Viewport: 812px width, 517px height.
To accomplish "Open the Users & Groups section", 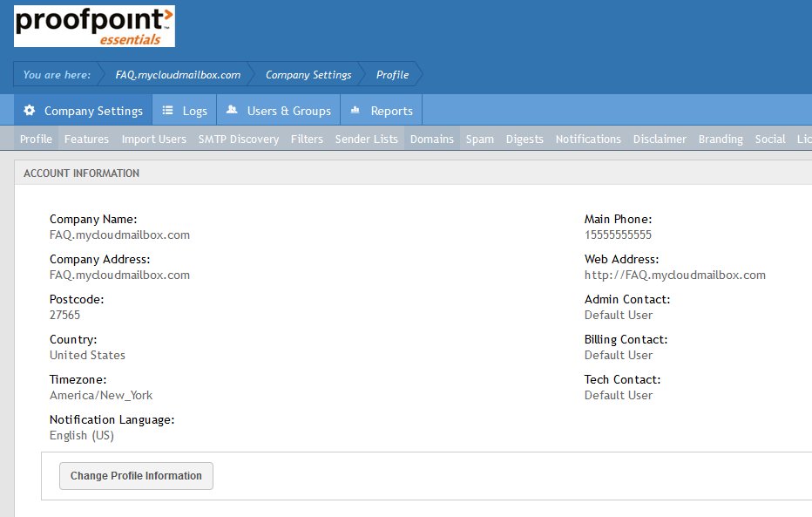I will [x=286, y=110].
